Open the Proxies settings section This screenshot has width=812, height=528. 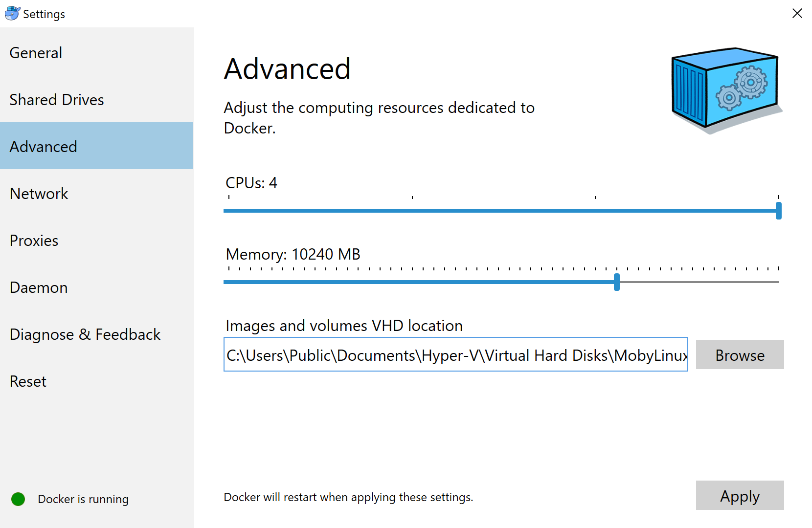(x=34, y=240)
